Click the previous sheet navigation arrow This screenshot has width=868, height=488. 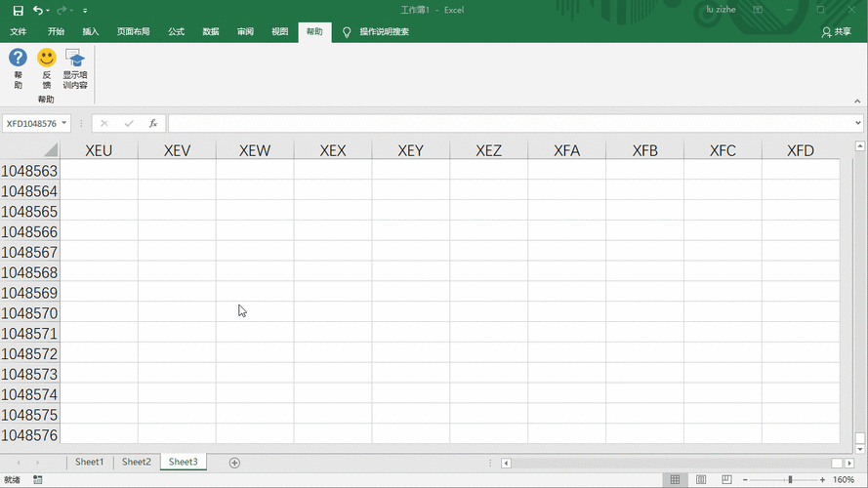19,463
